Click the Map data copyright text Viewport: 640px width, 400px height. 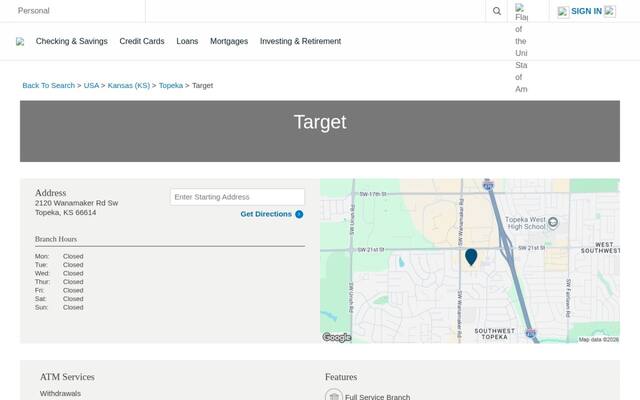coord(598,340)
